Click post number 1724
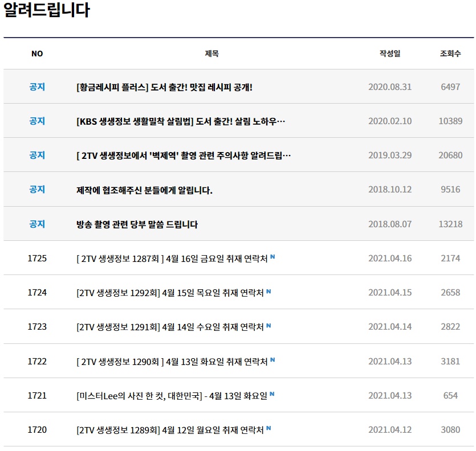Image resolution: width=476 pixels, height=451 pixels. point(37,293)
